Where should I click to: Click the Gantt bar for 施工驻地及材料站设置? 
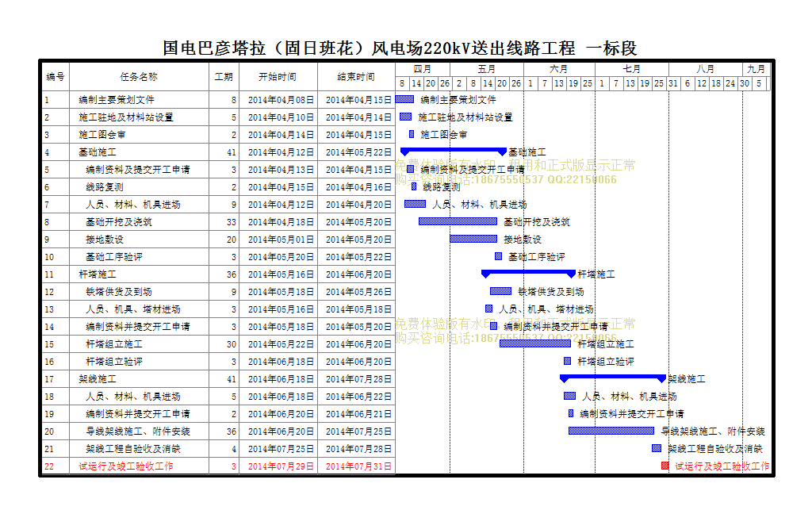click(x=405, y=117)
